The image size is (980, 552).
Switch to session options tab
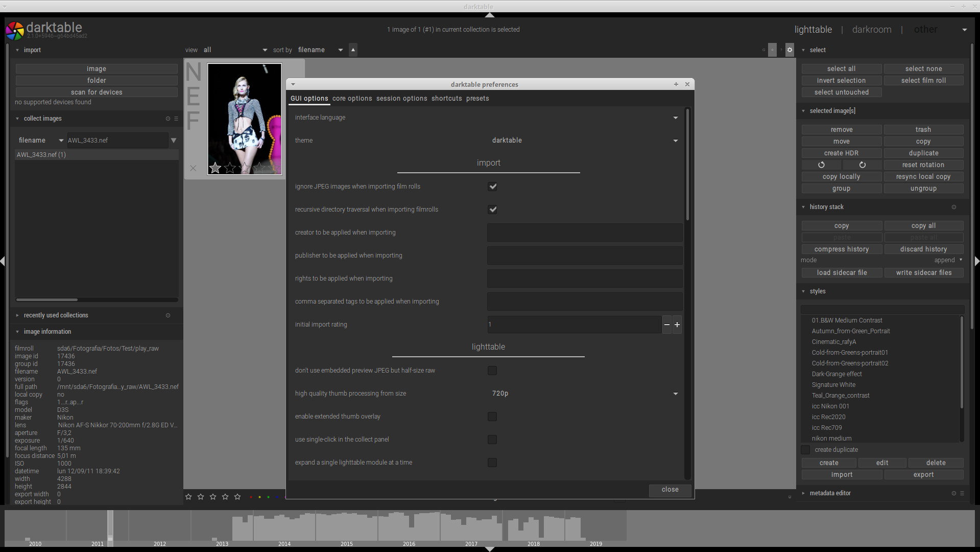click(x=401, y=99)
